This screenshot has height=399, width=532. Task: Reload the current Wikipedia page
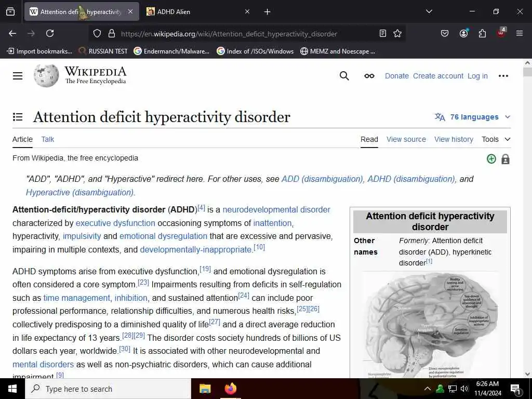50,33
